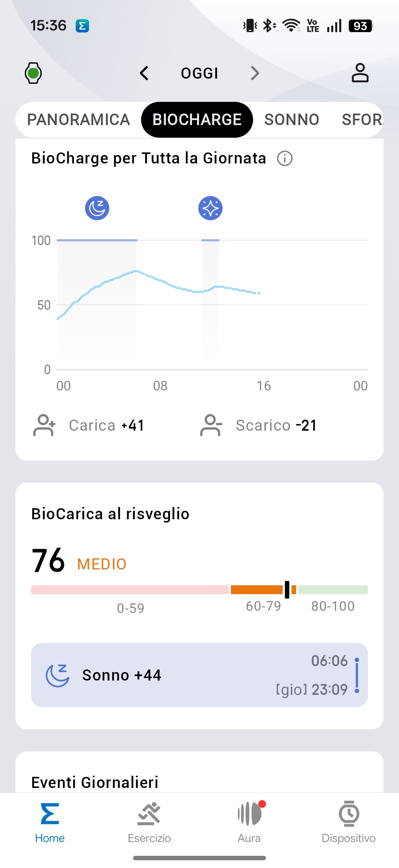This screenshot has height=868, width=399.
Task: Open the user profile icon
Action: coord(360,73)
